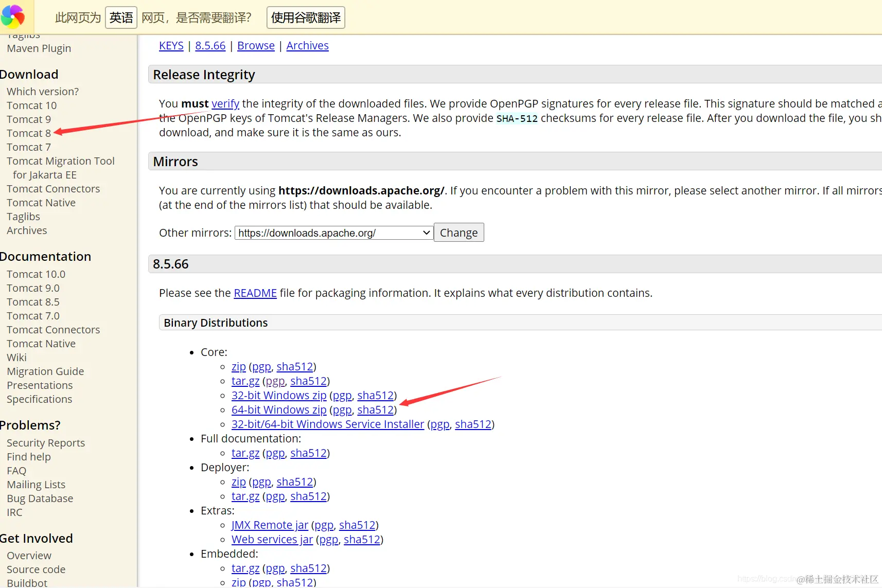This screenshot has height=588, width=882.
Task: Download the Web services jar
Action: click(272, 540)
